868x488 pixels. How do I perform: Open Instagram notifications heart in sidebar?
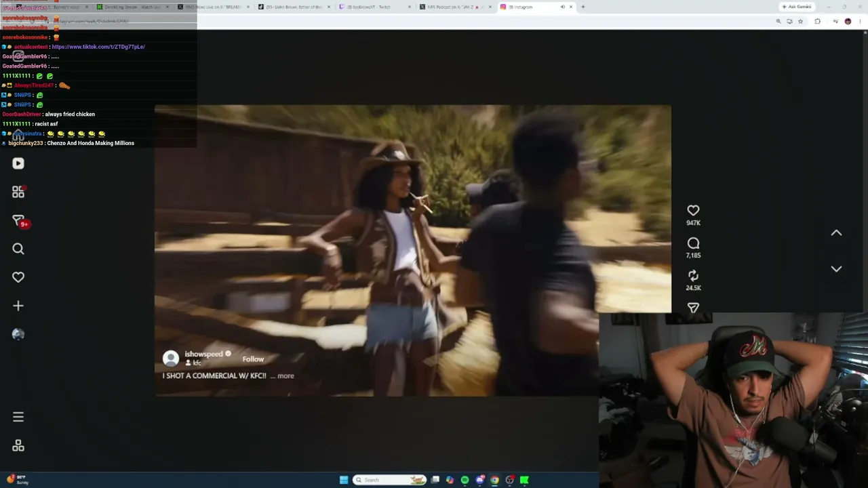18,277
